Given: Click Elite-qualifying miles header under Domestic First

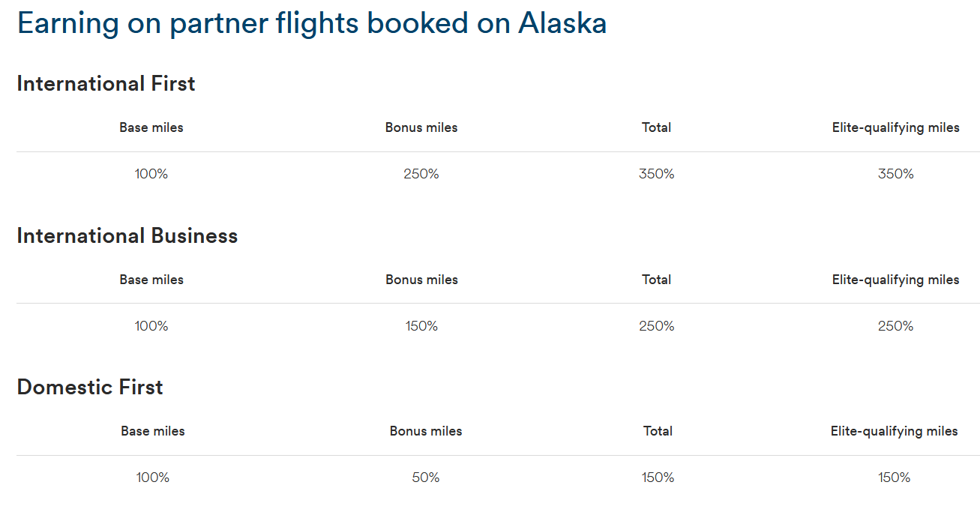Looking at the screenshot, I should click(x=894, y=431).
